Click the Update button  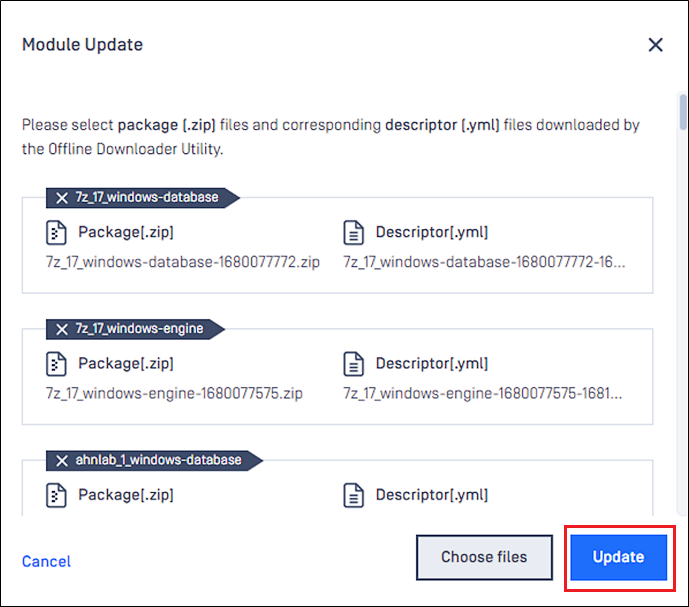pos(619,557)
